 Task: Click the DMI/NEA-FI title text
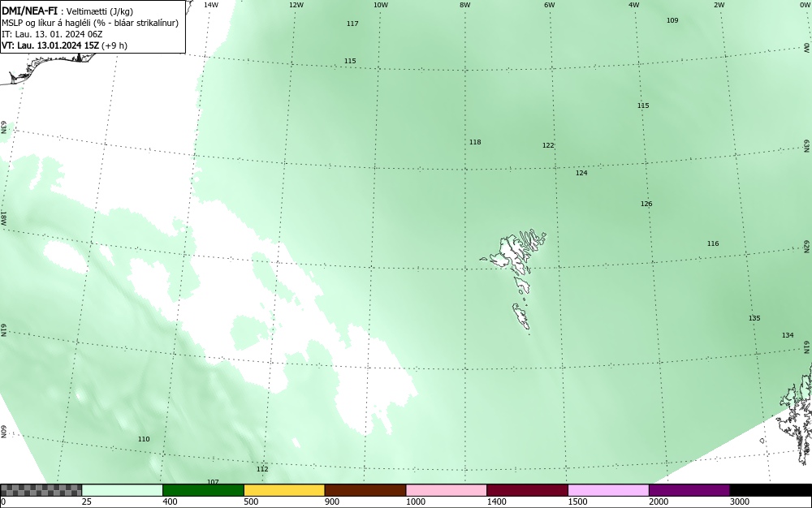pos(29,12)
